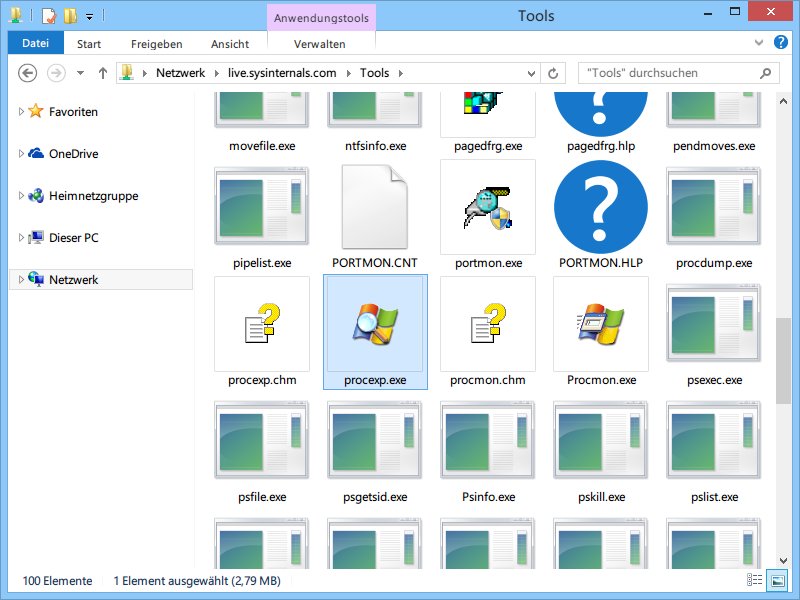Open breadcrumb dropdown after Netzwerk
800x600 pixels.
[216, 73]
